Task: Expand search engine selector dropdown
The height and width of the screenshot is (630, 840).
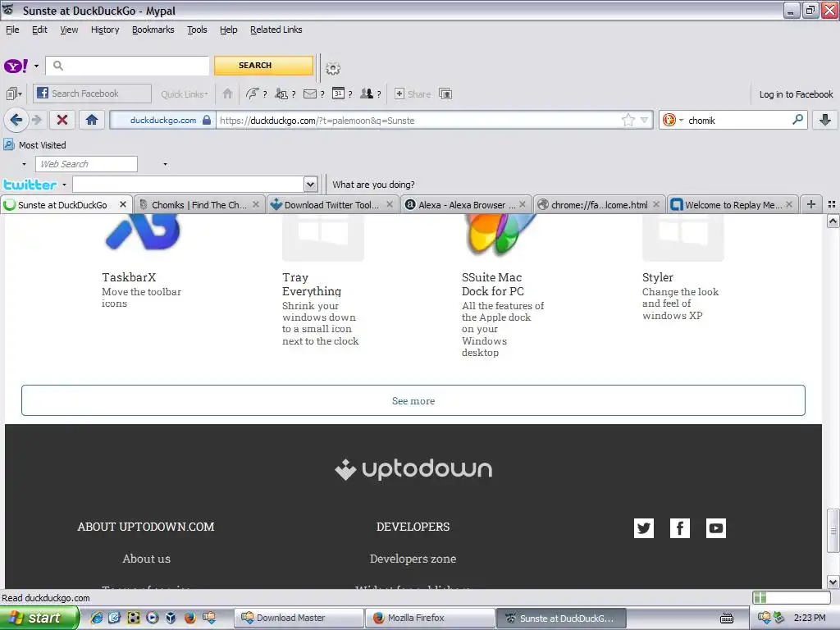Action: (682, 120)
